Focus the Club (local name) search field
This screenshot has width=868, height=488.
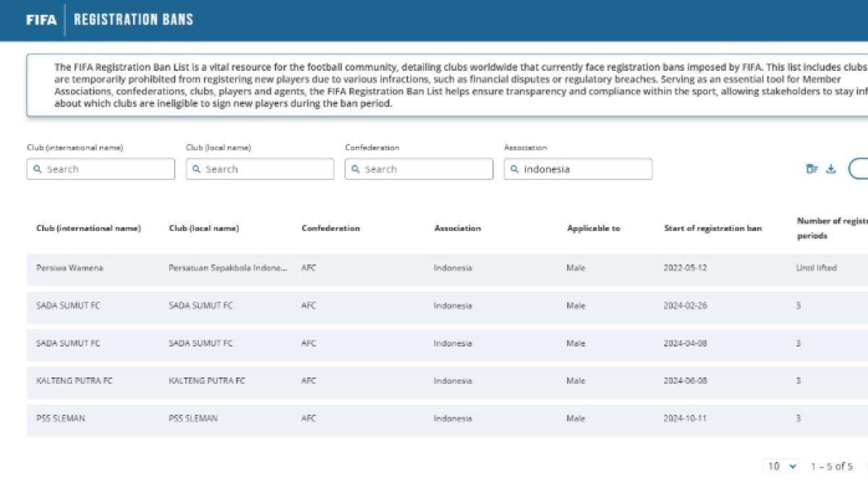[x=260, y=169]
